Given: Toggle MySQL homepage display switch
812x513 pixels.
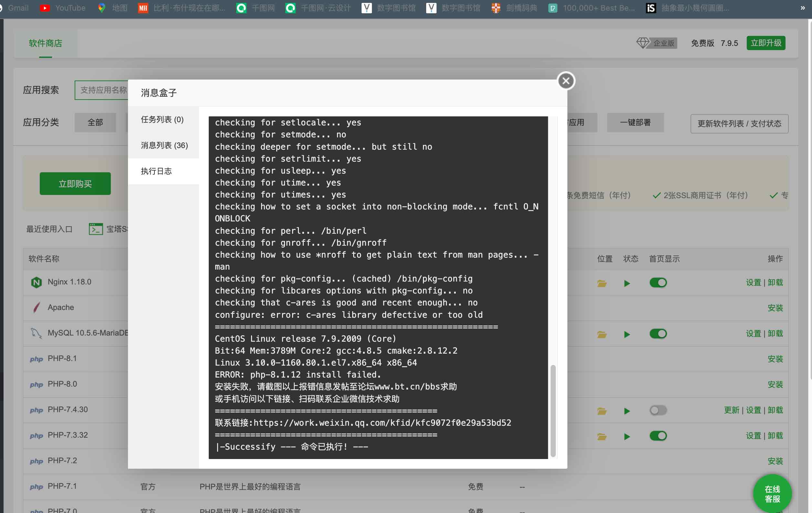Looking at the screenshot, I should coord(658,334).
